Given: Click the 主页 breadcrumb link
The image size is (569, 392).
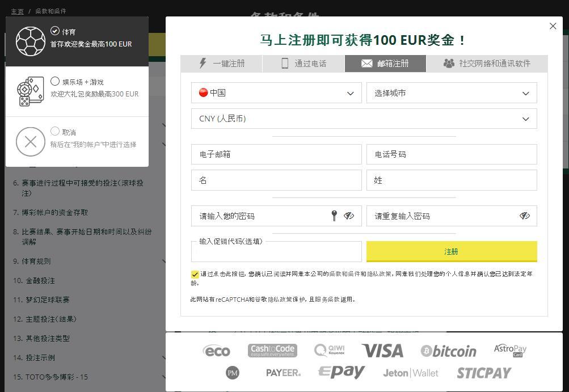Looking at the screenshot, I should point(17,11).
